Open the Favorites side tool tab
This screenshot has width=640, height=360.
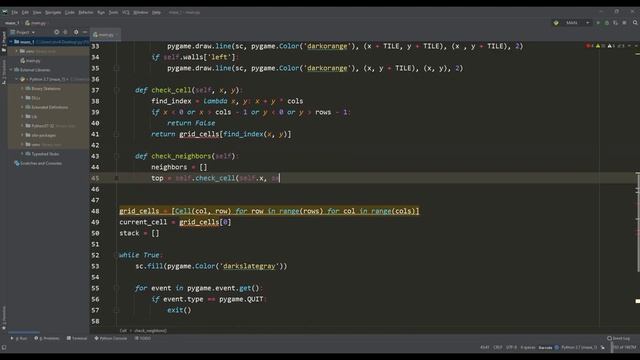(4, 318)
